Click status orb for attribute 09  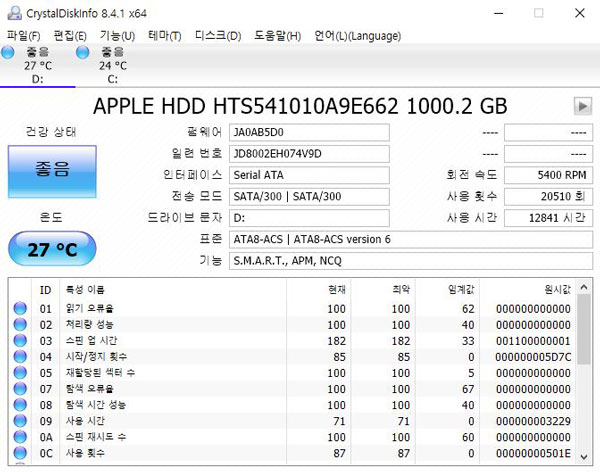20,421
